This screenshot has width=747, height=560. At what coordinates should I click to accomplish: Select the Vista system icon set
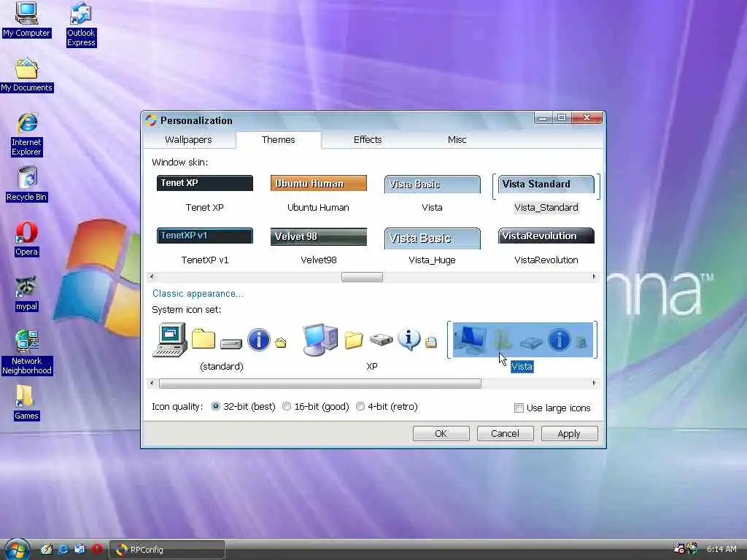522,347
